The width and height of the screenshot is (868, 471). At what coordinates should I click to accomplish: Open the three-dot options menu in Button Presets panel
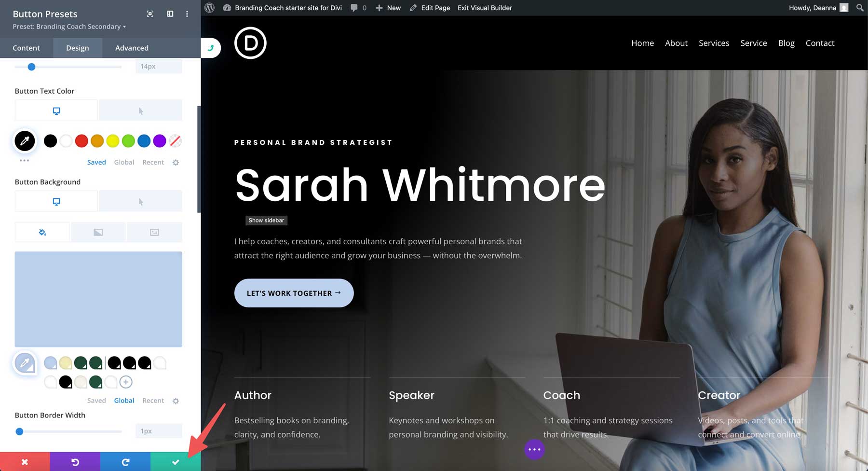pos(187,14)
